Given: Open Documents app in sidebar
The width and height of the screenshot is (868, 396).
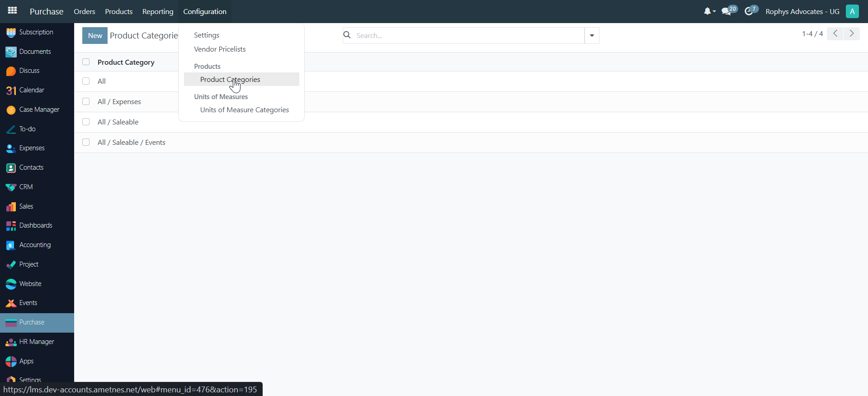Looking at the screenshot, I should (x=37, y=52).
